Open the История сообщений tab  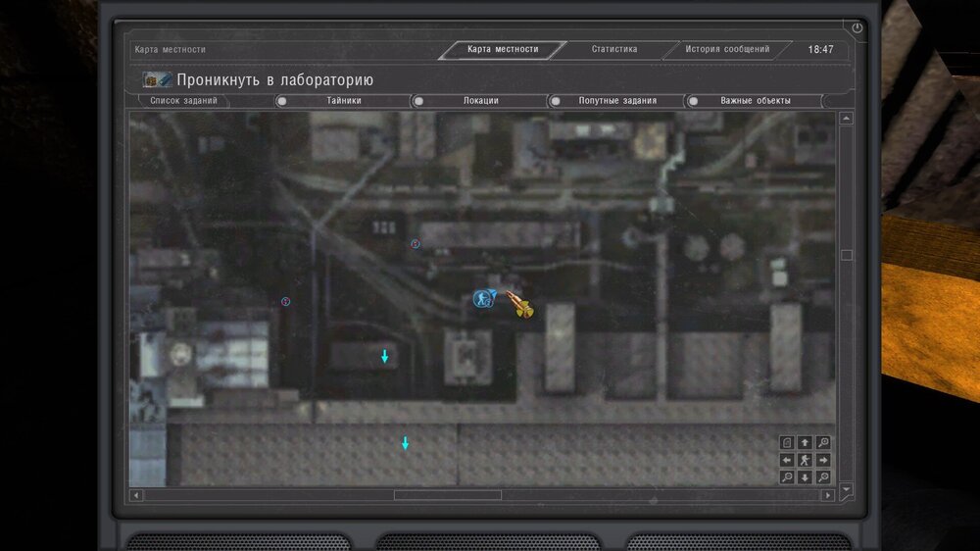727,49
